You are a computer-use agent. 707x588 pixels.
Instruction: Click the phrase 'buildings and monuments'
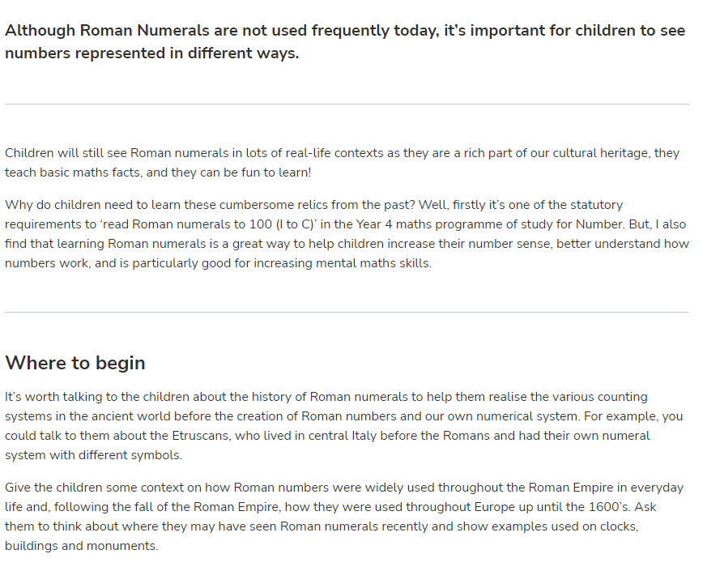(80, 546)
